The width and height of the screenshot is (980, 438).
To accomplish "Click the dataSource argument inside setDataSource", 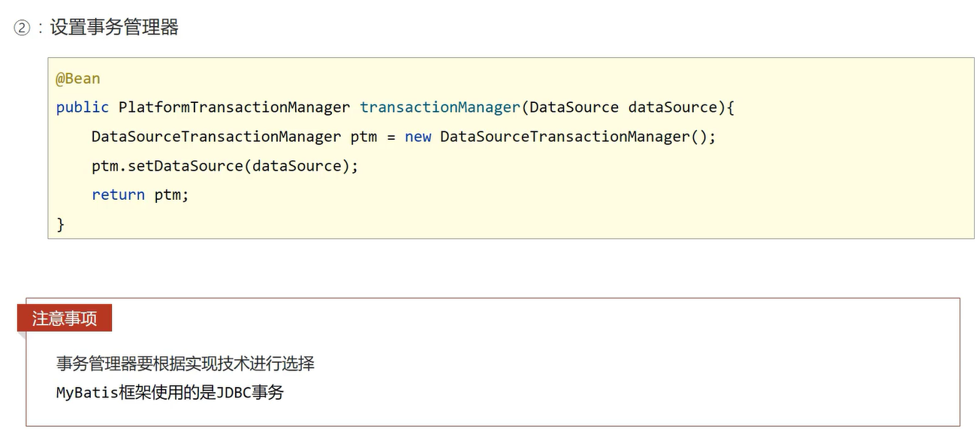I will tap(297, 166).
